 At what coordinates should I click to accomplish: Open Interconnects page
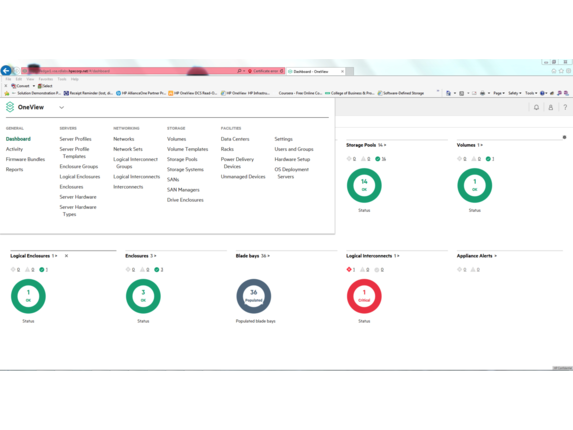point(128,187)
